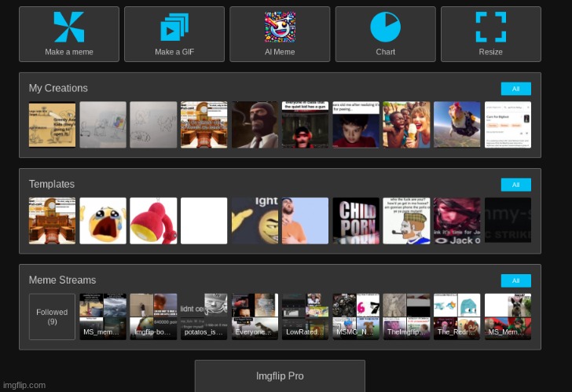Open the Followed (9) streams tile
The width and height of the screenshot is (572, 392).
tap(52, 317)
